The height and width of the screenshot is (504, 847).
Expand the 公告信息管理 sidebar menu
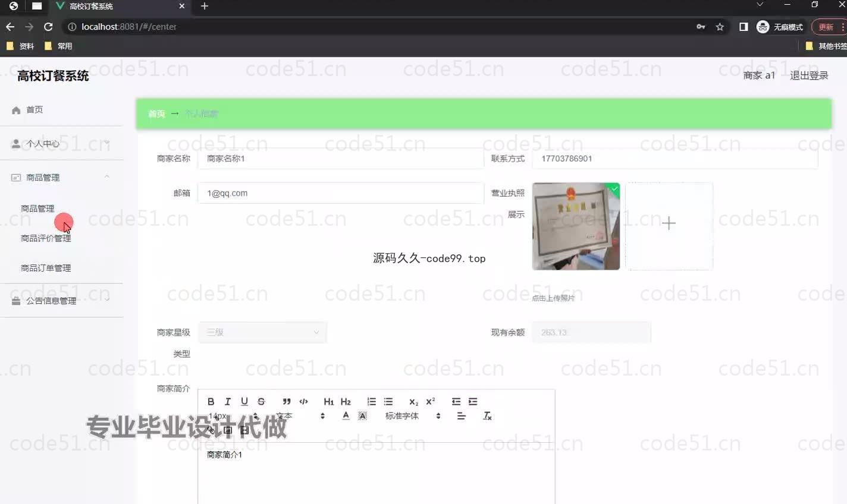[x=61, y=301]
